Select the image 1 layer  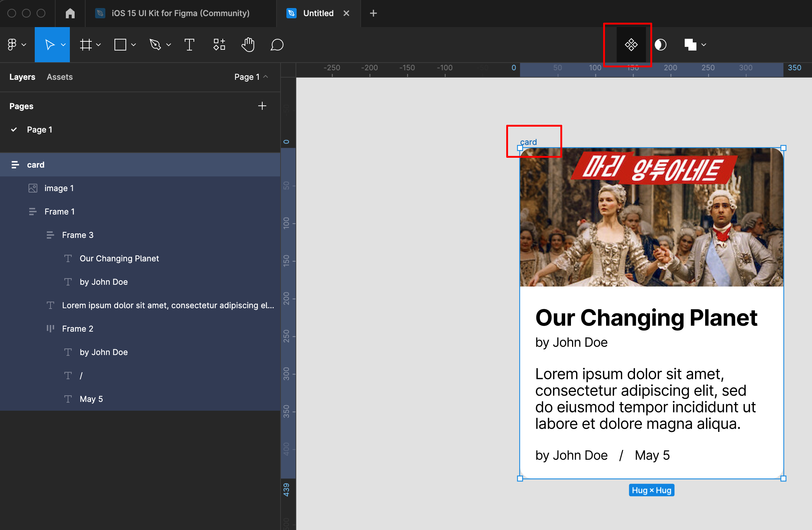click(59, 188)
